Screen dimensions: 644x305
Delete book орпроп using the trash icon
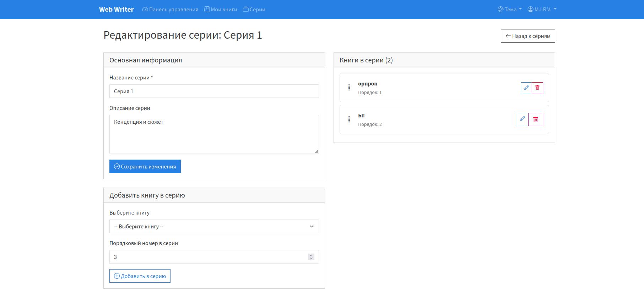pyautogui.click(x=537, y=88)
